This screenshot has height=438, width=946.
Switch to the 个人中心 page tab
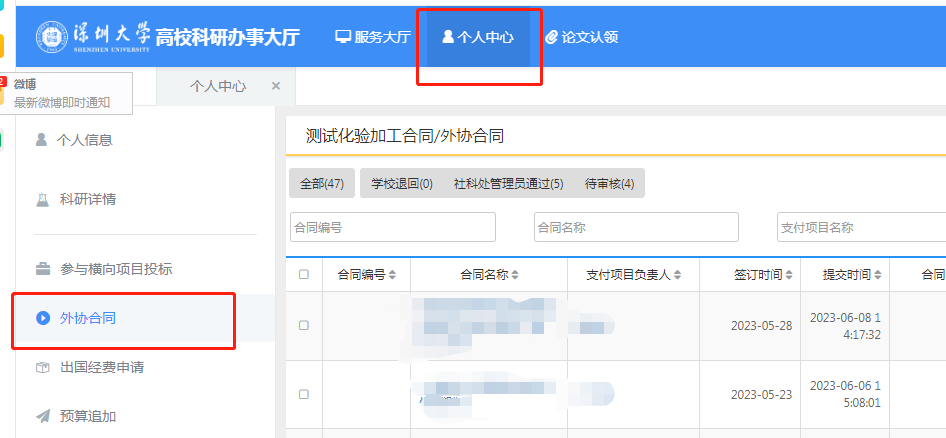[x=218, y=86]
